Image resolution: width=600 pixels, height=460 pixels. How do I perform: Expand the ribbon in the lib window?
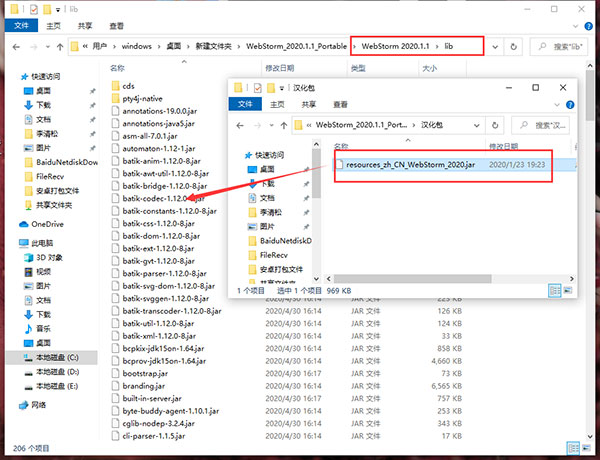[578, 26]
